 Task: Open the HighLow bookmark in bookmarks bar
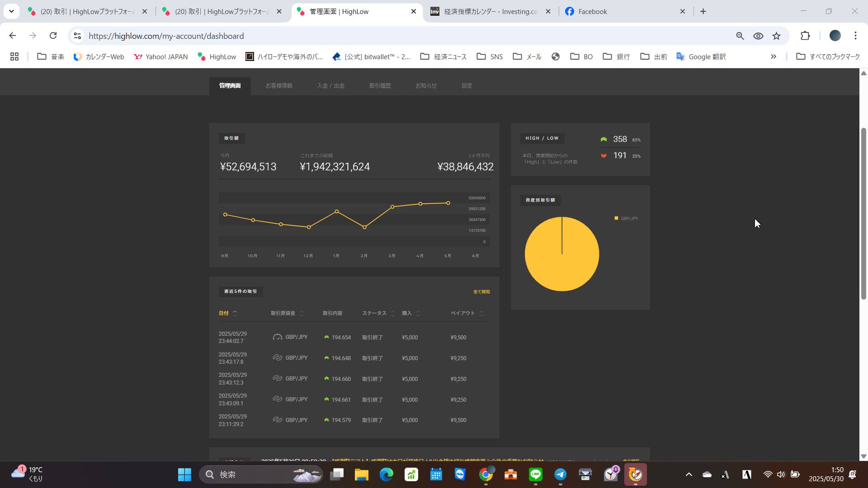click(x=217, y=56)
